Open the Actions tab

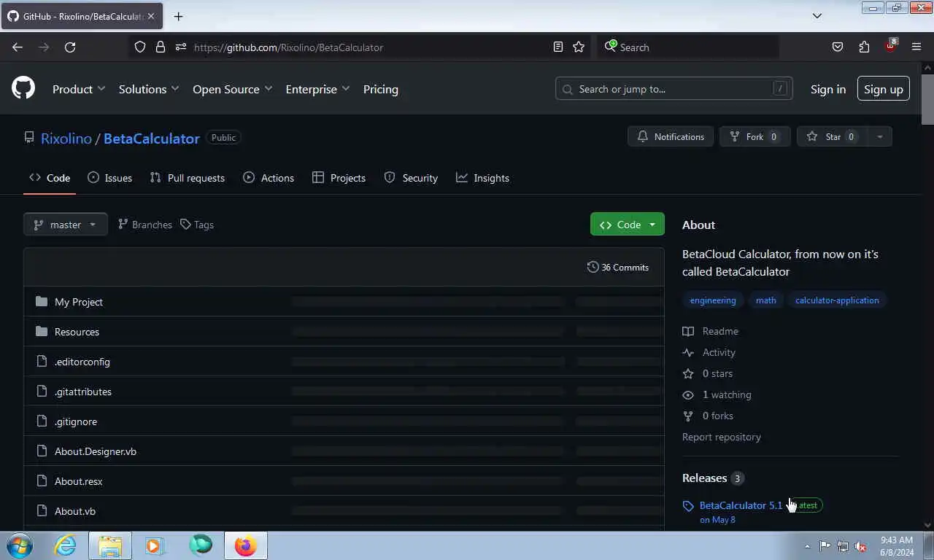[269, 178]
